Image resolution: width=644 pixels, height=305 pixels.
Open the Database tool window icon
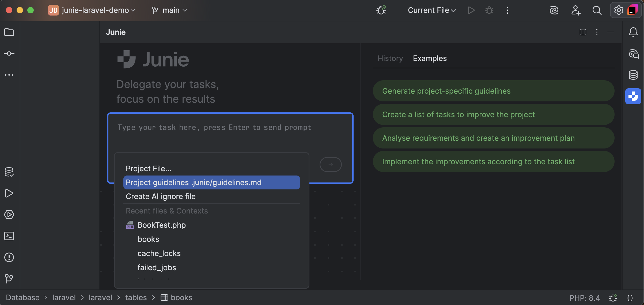pyautogui.click(x=633, y=75)
